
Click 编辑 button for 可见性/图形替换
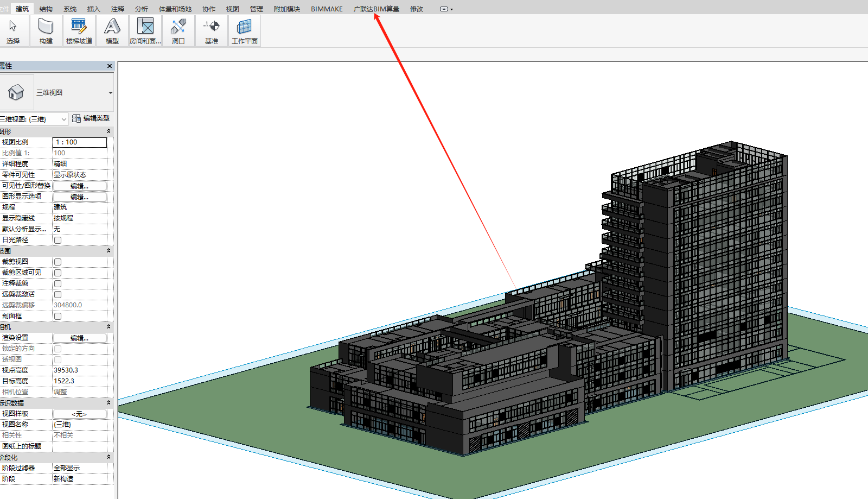click(80, 186)
